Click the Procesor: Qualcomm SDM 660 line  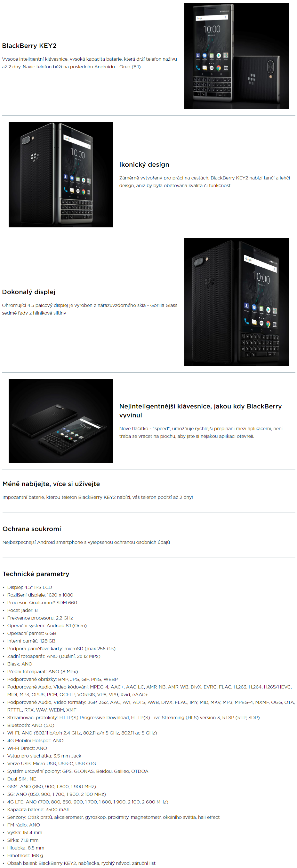tap(42, 603)
